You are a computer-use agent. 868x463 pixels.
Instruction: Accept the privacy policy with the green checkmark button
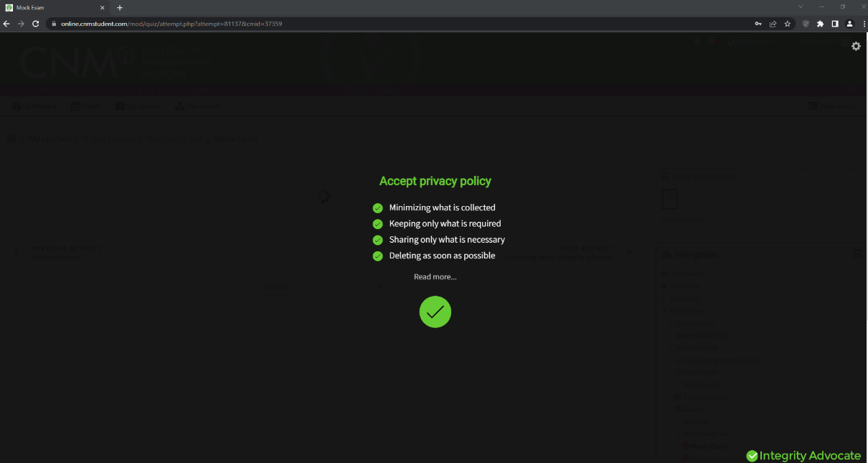[435, 312]
